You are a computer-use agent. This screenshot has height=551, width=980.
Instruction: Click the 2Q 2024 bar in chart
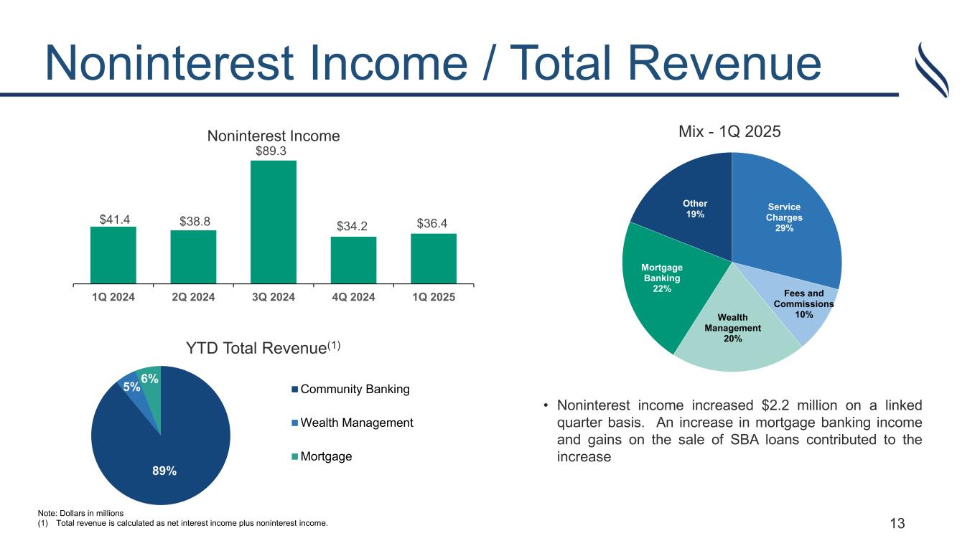(x=193, y=256)
